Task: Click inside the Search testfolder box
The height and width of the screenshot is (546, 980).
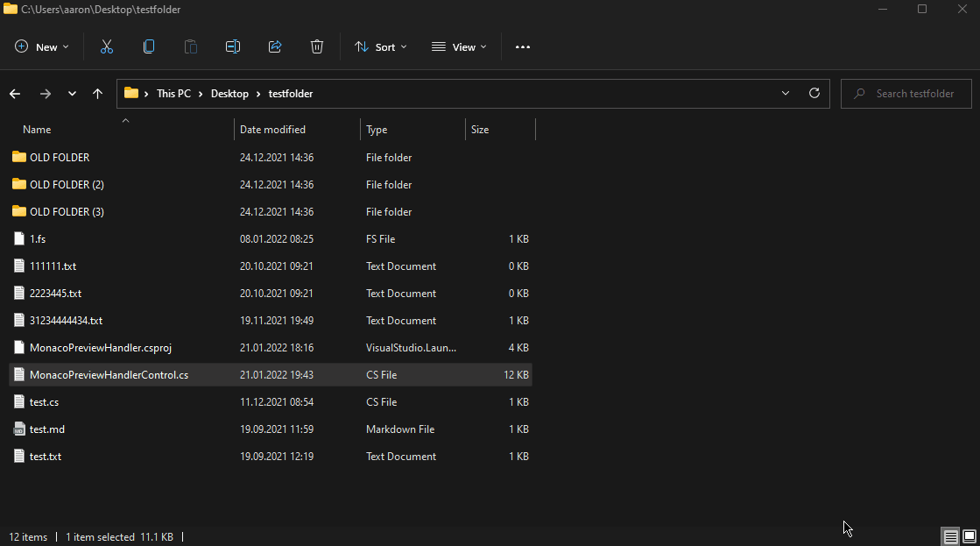Action: 906,93
